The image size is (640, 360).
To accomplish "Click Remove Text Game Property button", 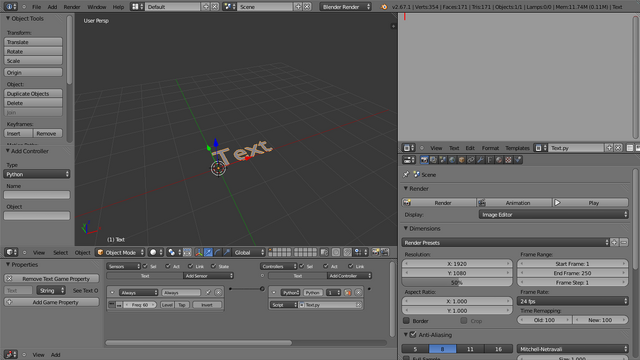I will pos(51,278).
